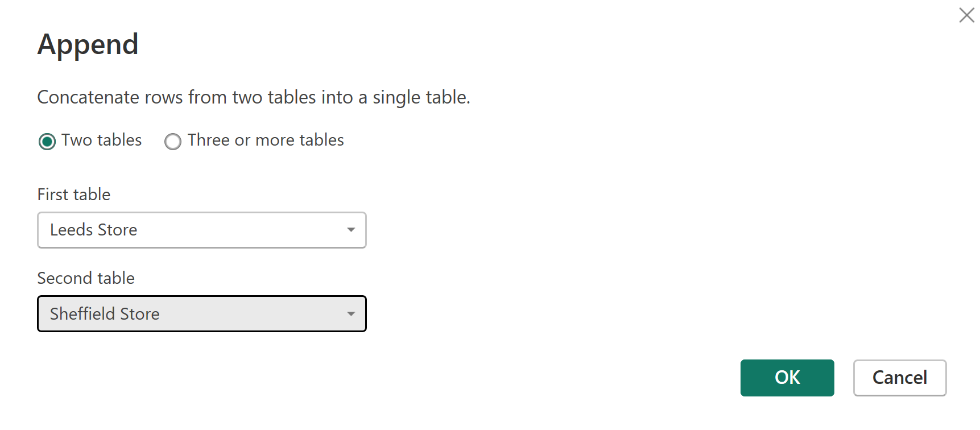Dismiss the dialog using the top-right X icon

point(966,15)
